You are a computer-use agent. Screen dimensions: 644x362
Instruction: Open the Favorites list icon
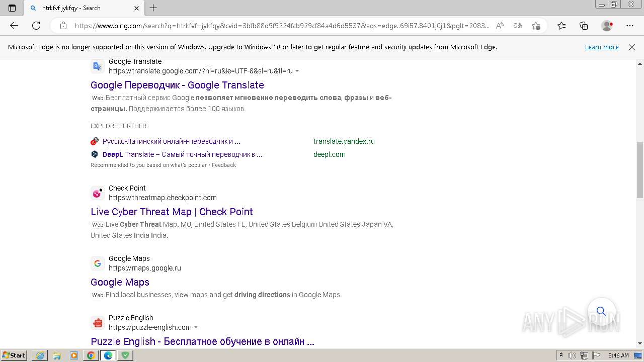pos(561,26)
